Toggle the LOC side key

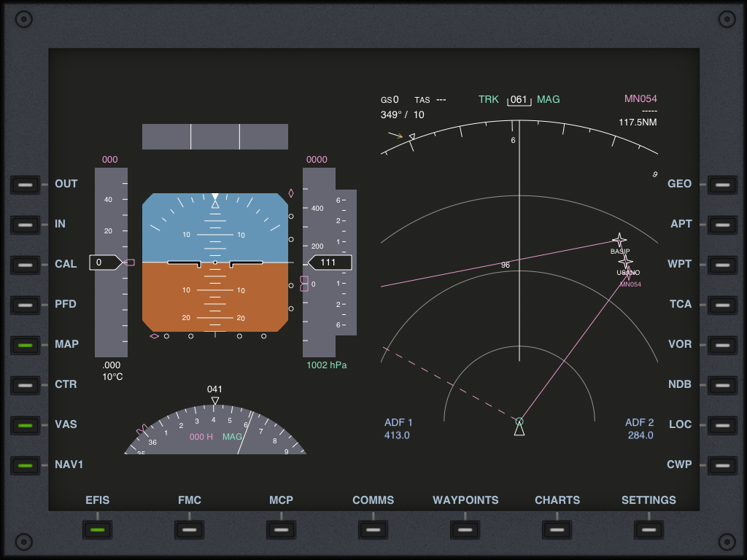[x=722, y=425]
